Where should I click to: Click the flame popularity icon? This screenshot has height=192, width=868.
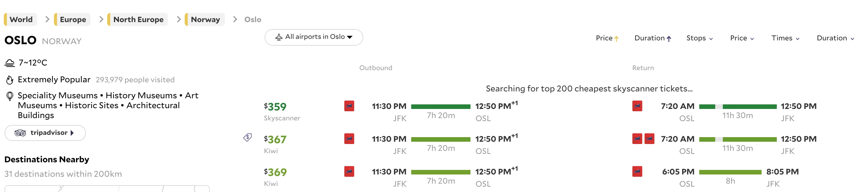click(10, 80)
